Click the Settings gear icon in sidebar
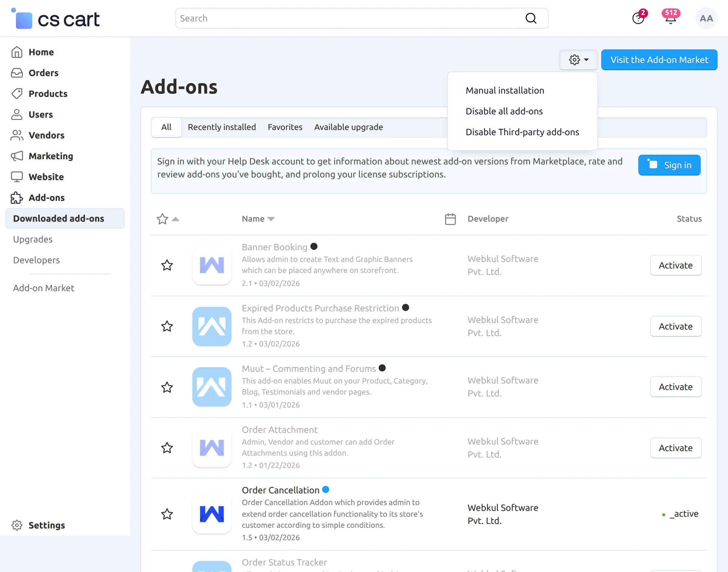The height and width of the screenshot is (572, 728). pyautogui.click(x=17, y=525)
